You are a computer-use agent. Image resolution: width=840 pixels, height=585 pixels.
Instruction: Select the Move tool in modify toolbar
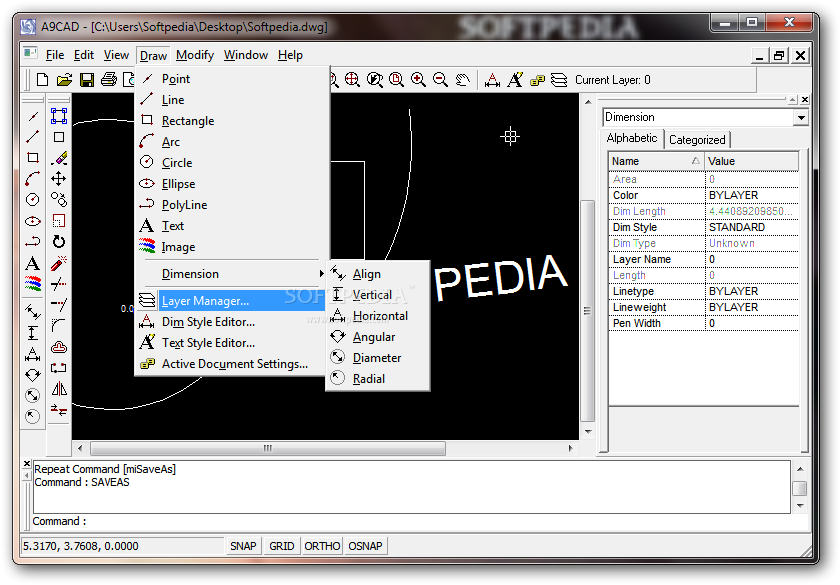[59, 178]
